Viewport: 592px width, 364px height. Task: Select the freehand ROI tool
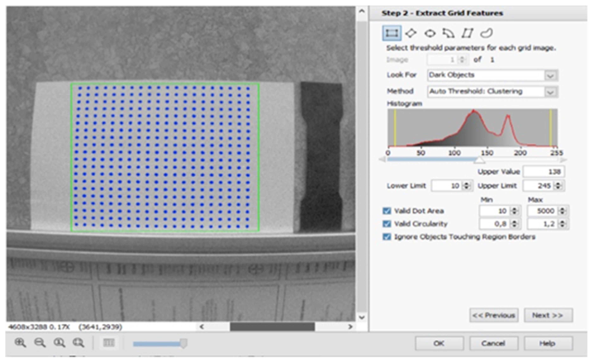(486, 33)
